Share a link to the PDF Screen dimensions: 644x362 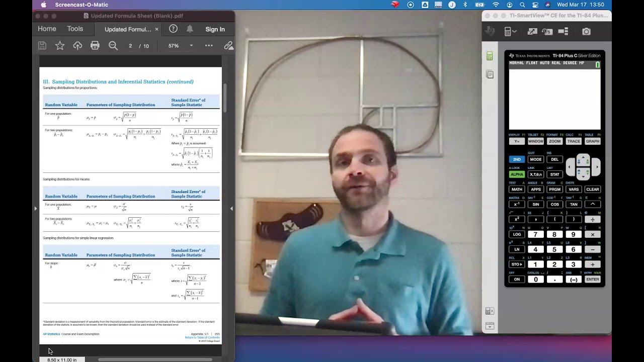pyautogui.click(x=228, y=46)
